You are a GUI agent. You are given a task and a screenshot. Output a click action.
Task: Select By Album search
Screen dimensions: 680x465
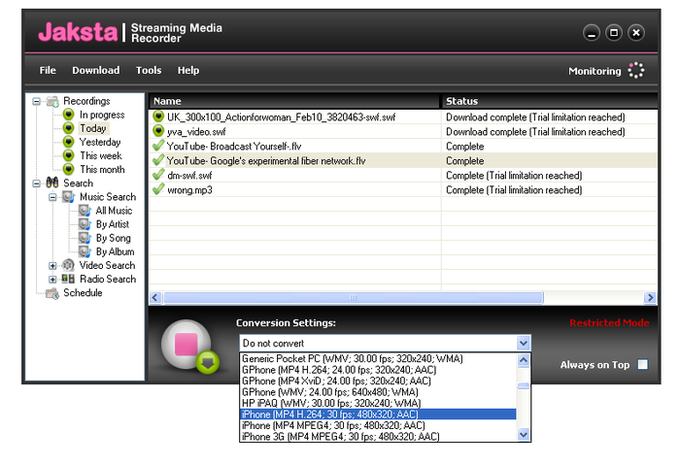click(115, 252)
